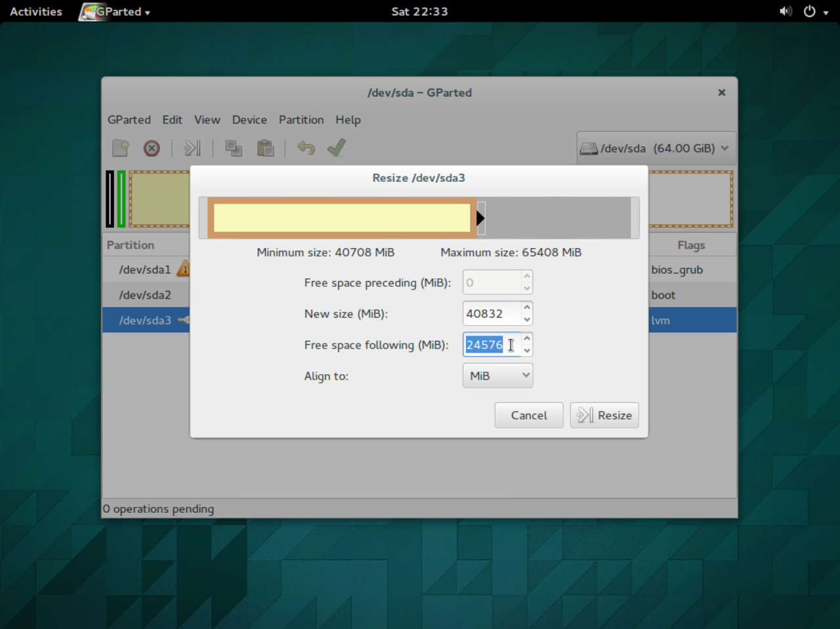Open the Partition menu
The image size is (840, 629).
click(x=301, y=119)
